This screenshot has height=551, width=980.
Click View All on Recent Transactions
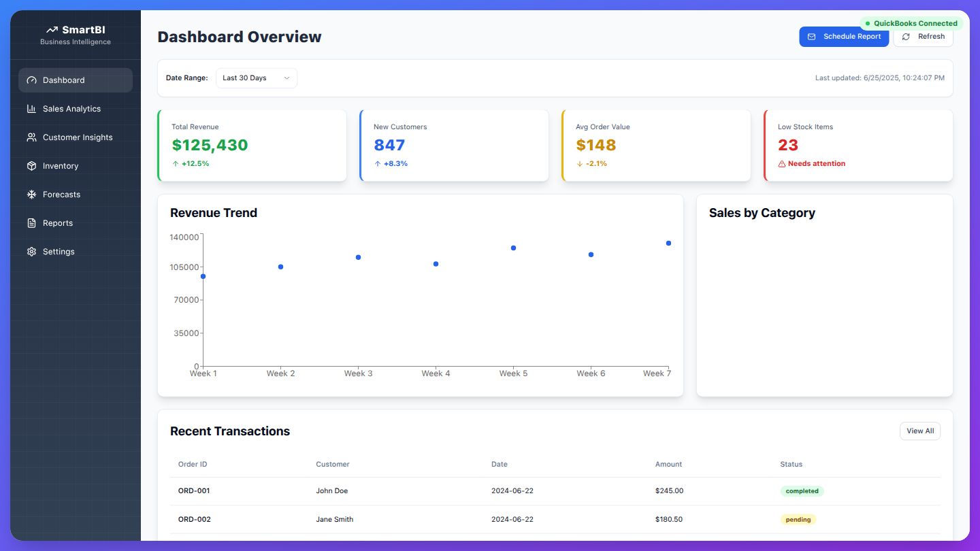click(x=920, y=431)
